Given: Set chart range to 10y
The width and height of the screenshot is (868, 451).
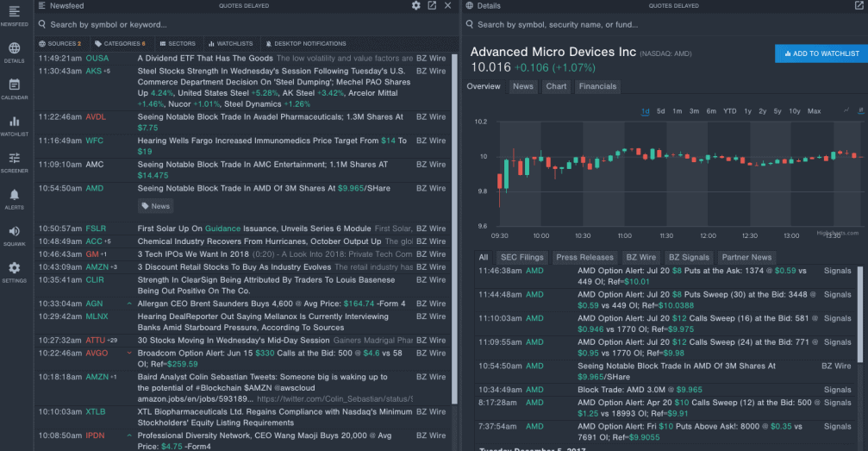Looking at the screenshot, I should pos(795,111).
